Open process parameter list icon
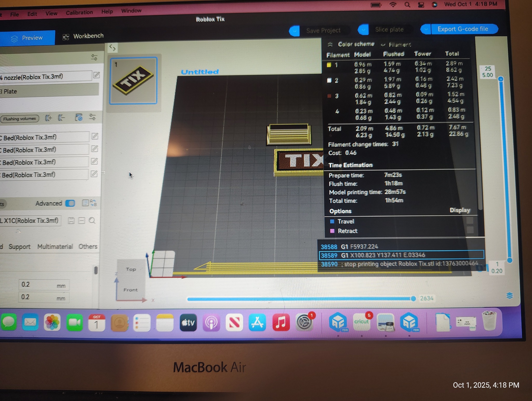The width and height of the screenshot is (532, 401). click(85, 203)
